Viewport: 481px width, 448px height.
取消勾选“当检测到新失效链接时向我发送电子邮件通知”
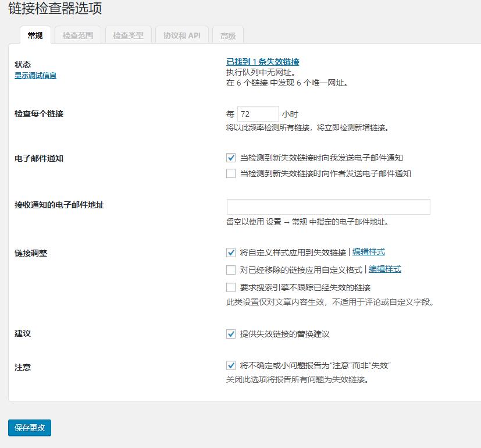click(x=231, y=157)
